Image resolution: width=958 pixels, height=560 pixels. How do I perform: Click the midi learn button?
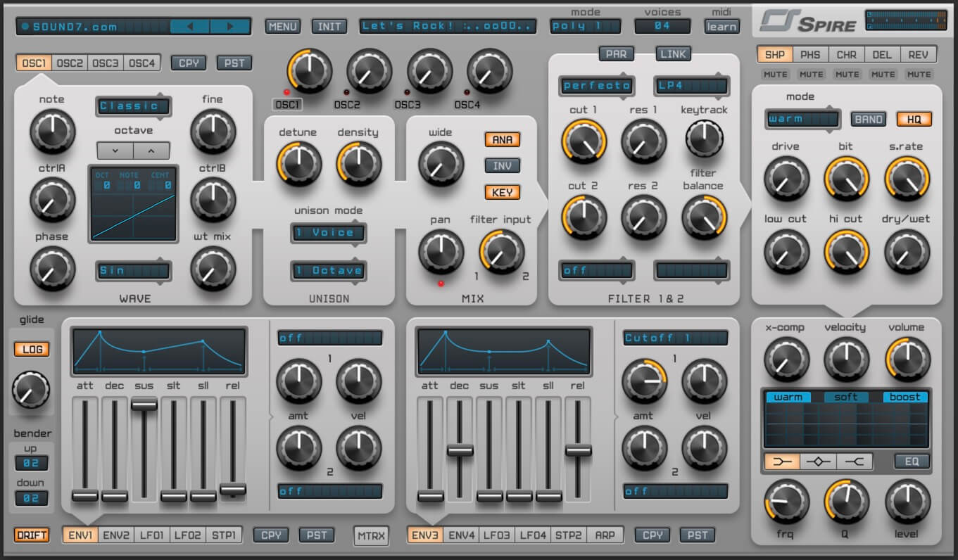coord(722,27)
